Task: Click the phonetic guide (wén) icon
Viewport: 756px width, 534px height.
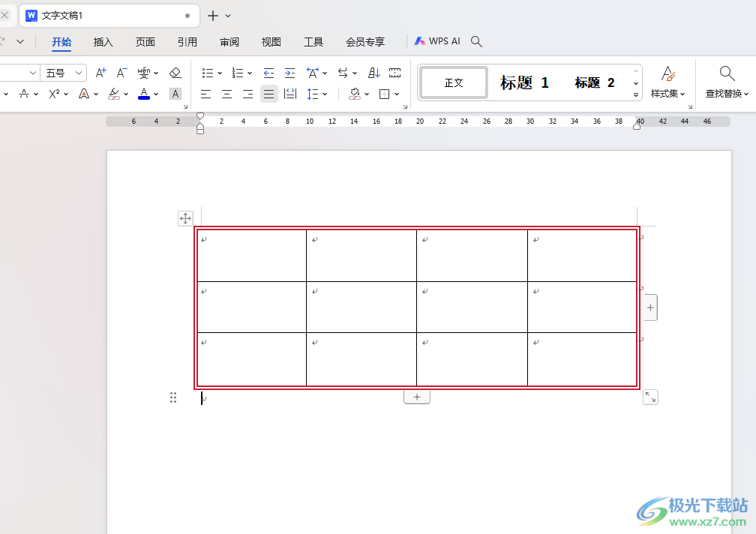Action: click(x=144, y=73)
